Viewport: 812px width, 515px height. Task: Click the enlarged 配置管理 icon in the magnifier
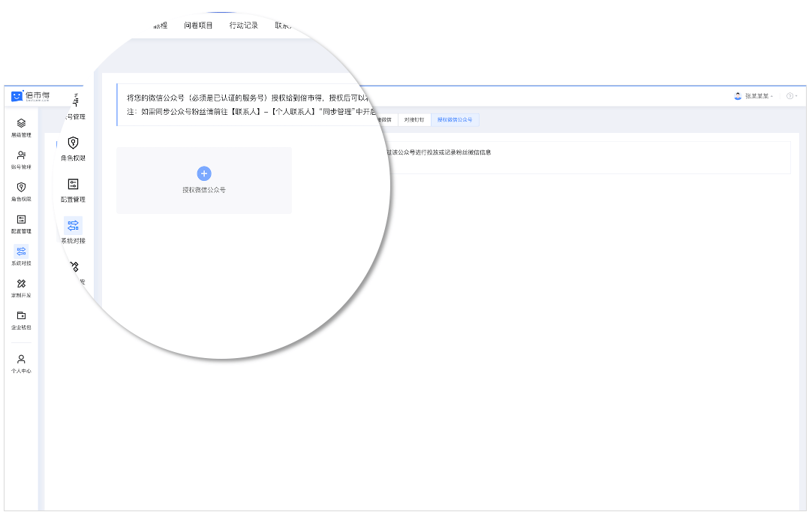tap(73, 185)
